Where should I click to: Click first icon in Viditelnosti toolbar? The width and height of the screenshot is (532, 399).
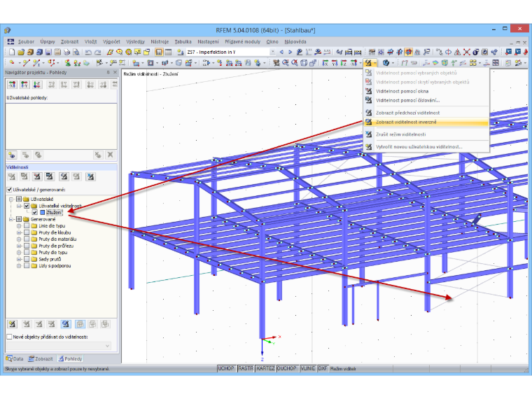tap(12, 176)
